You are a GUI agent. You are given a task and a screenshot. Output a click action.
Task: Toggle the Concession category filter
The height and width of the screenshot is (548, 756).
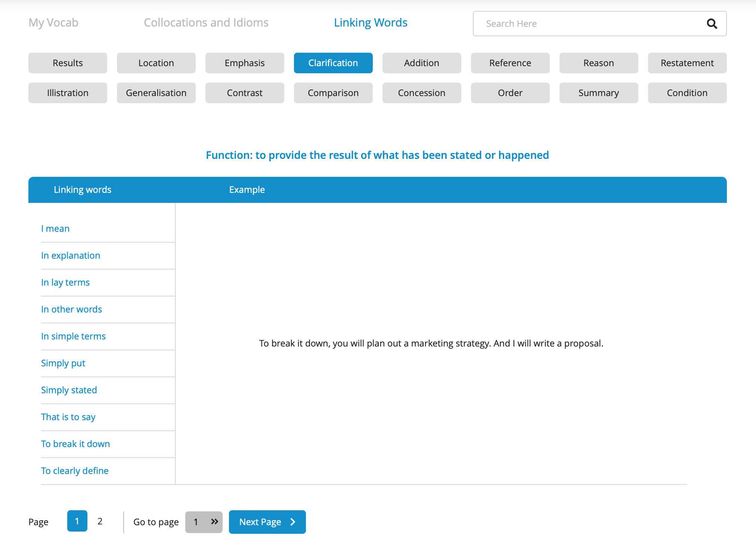tap(421, 92)
